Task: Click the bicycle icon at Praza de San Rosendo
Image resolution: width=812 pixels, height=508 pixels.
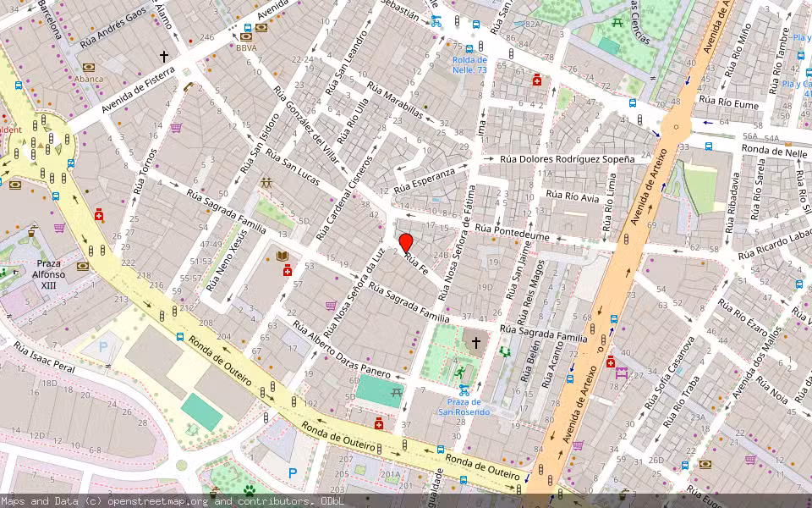Action: click(x=464, y=389)
